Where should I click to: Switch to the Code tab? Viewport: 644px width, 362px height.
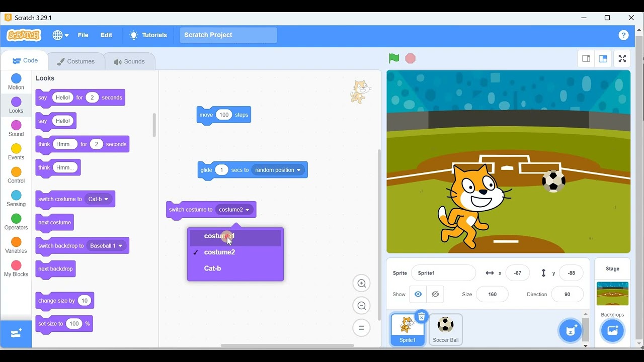pyautogui.click(x=25, y=60)
